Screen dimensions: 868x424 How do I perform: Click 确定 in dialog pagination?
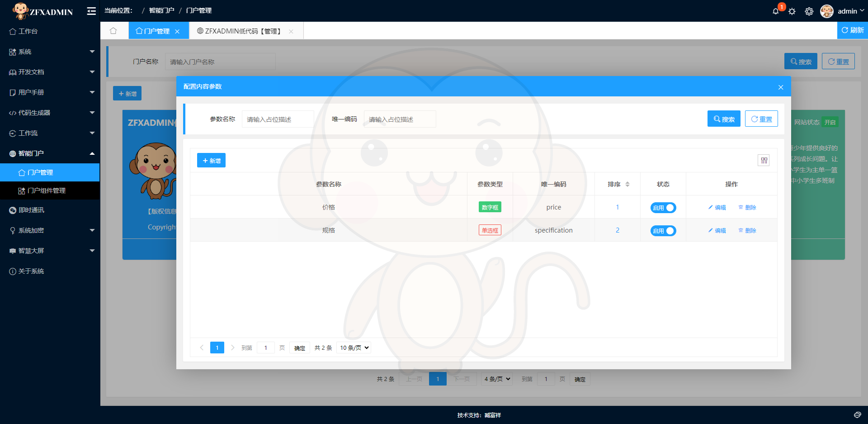click(x=300, y=348)
